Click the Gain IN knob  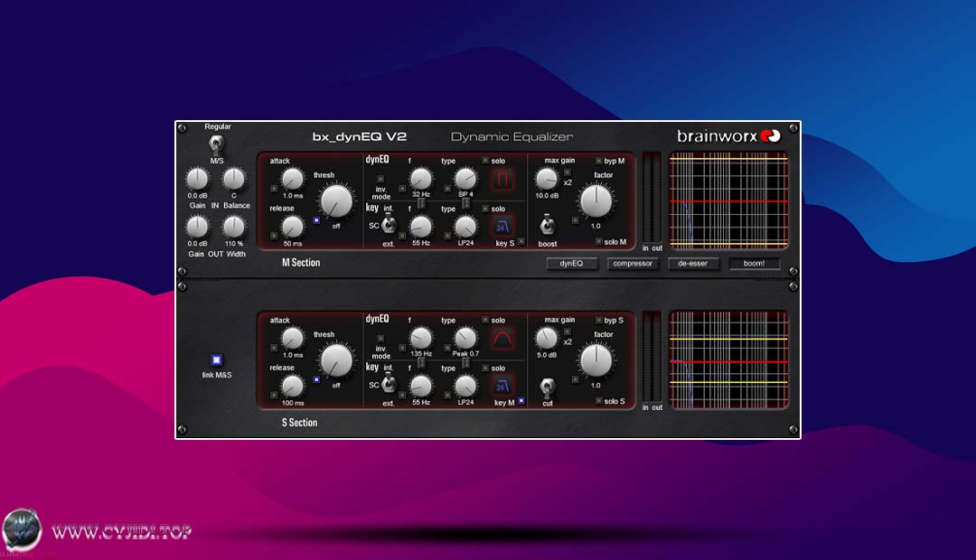[197, 179]
